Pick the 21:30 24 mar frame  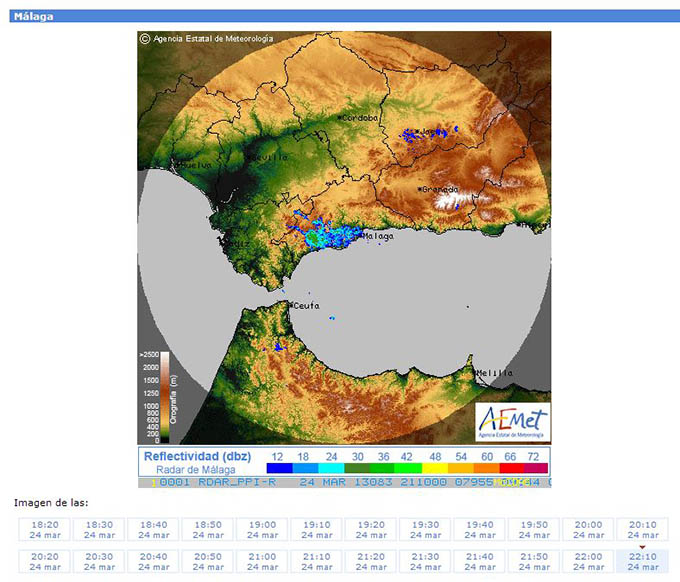[426, 561]
